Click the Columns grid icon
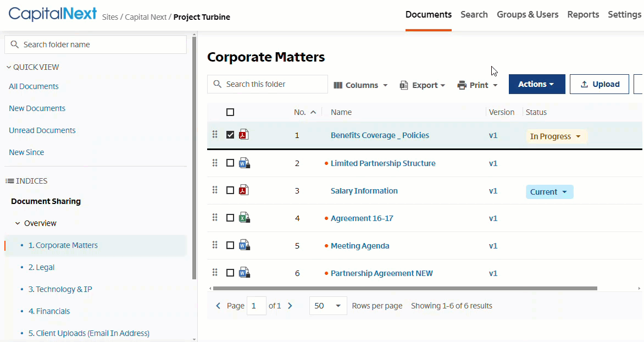The width and height of the screenshot is (644, 342). tap(338, 85)
